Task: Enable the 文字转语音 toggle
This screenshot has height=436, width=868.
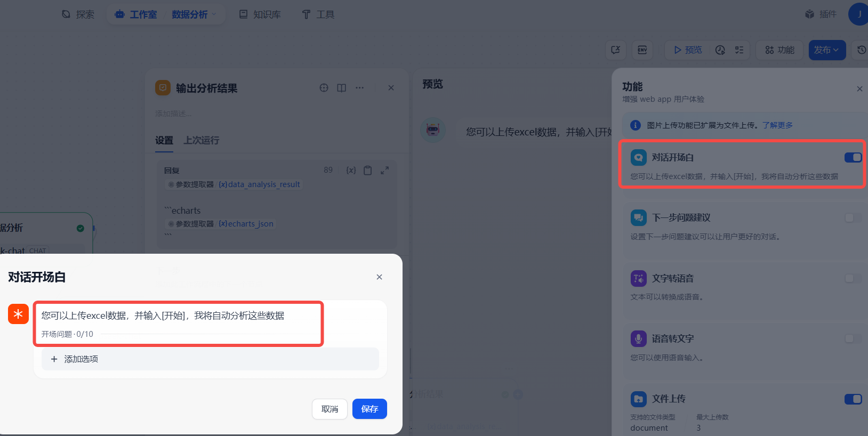Action: [x=853, y=278]
